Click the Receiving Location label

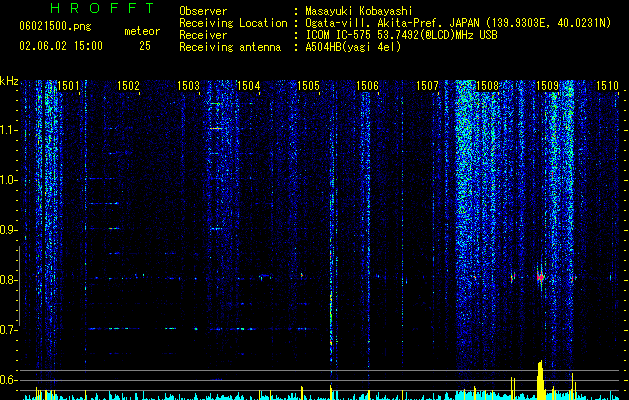pos(233,23)
